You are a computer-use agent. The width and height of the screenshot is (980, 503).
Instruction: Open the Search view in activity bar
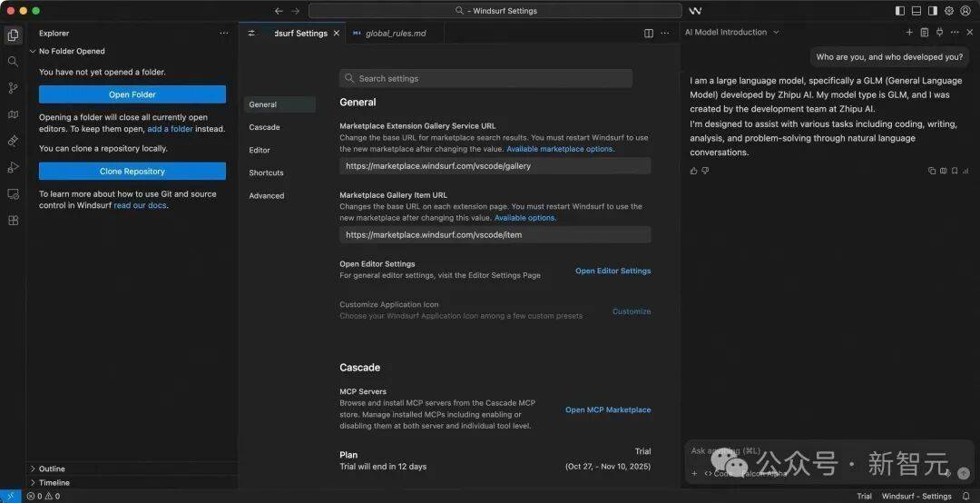point(13,62)
